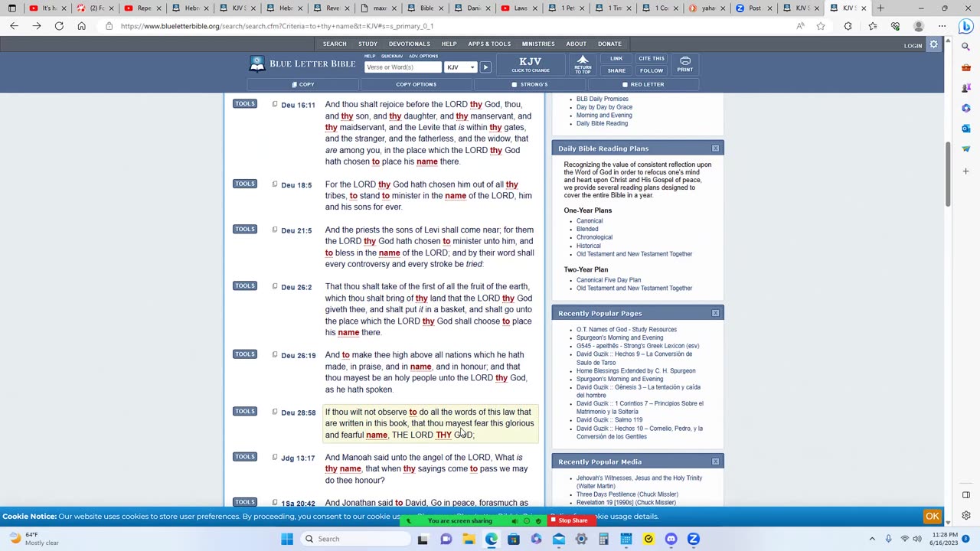Screen dimensions: 980x551
Task: Click the Blue Letter Bible logo
Action: tap(302, 64)
